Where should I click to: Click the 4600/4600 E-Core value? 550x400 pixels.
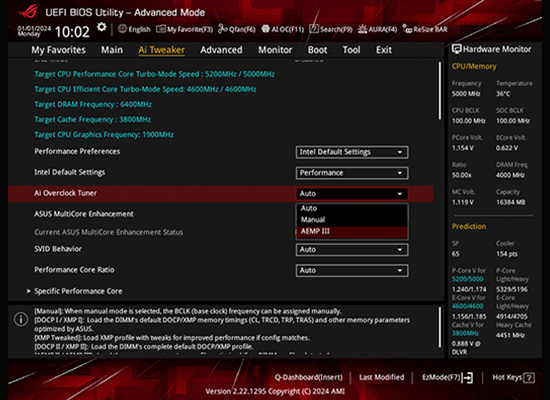point(468,306)
